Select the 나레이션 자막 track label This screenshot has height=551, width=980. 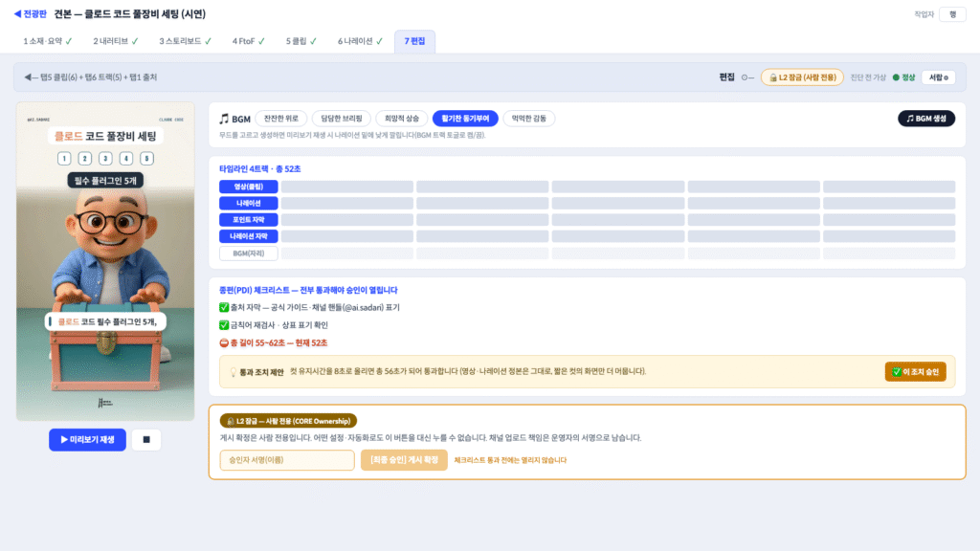(248, 236)
